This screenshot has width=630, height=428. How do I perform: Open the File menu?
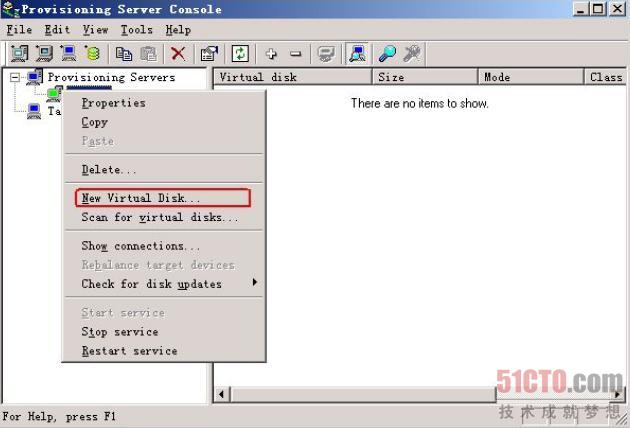click(19, 30)
